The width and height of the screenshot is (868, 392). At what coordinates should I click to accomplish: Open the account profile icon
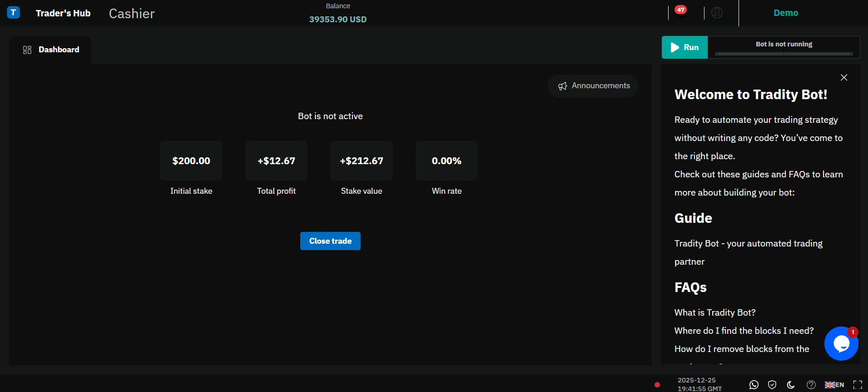click(x=717, y=13)
